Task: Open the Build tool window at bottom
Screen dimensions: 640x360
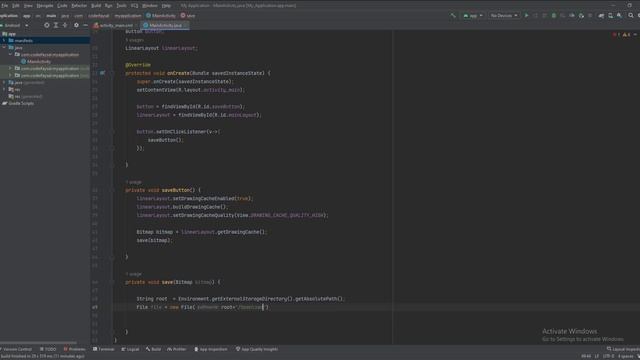Action: (153, 349)
